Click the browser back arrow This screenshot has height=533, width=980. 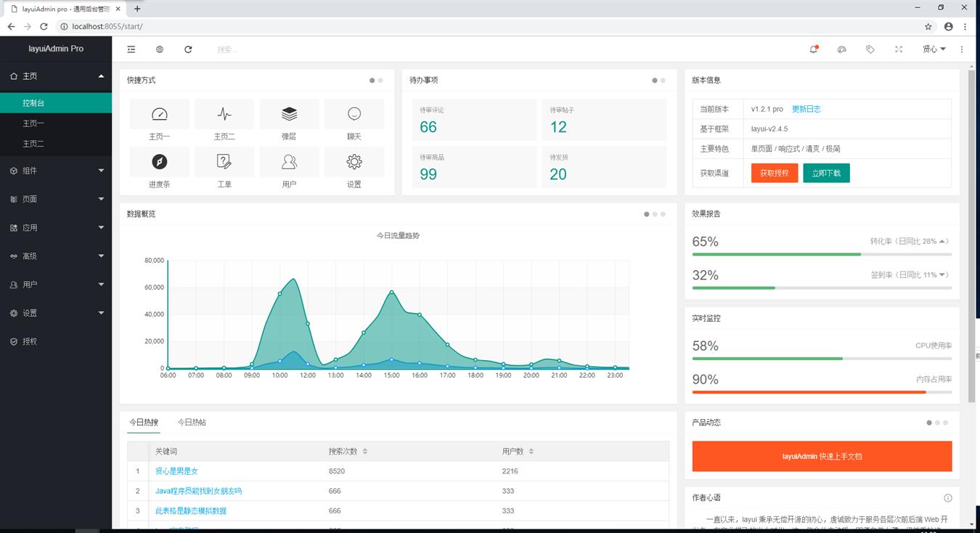11,26
